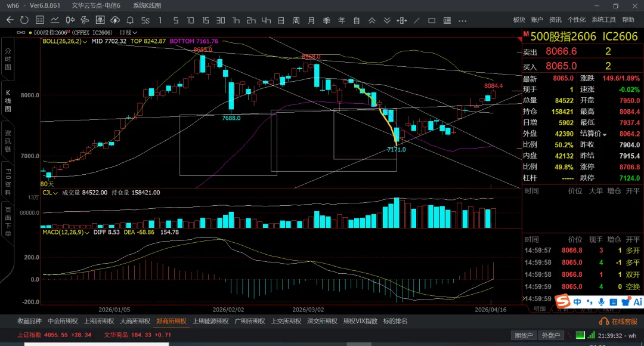The width and height of the screenshot is (644, 346).
Task: Open the more options ellipsis in toolbar
Action: pos(463,20)
